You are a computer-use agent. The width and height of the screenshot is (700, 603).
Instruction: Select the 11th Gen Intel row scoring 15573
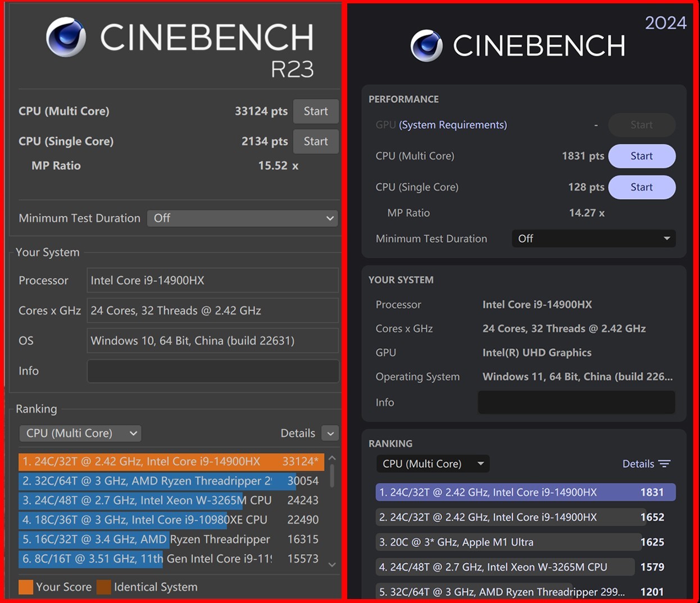[x=171, y=559]
